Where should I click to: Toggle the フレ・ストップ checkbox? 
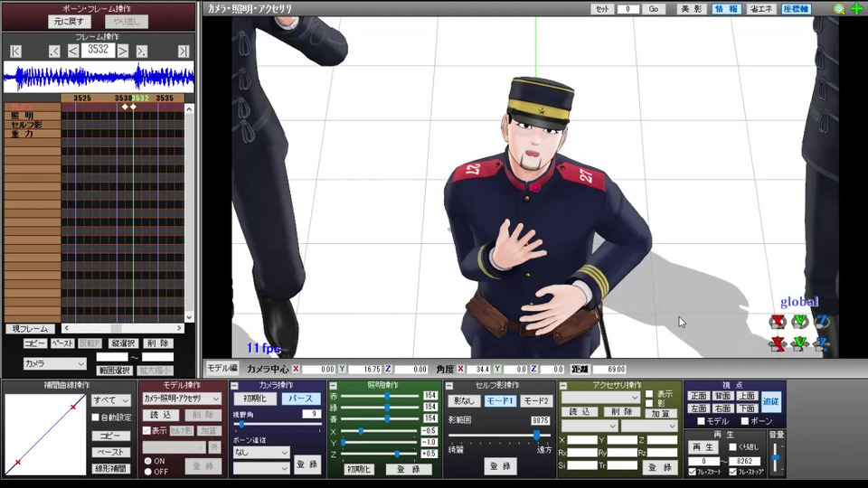point(733,472)
